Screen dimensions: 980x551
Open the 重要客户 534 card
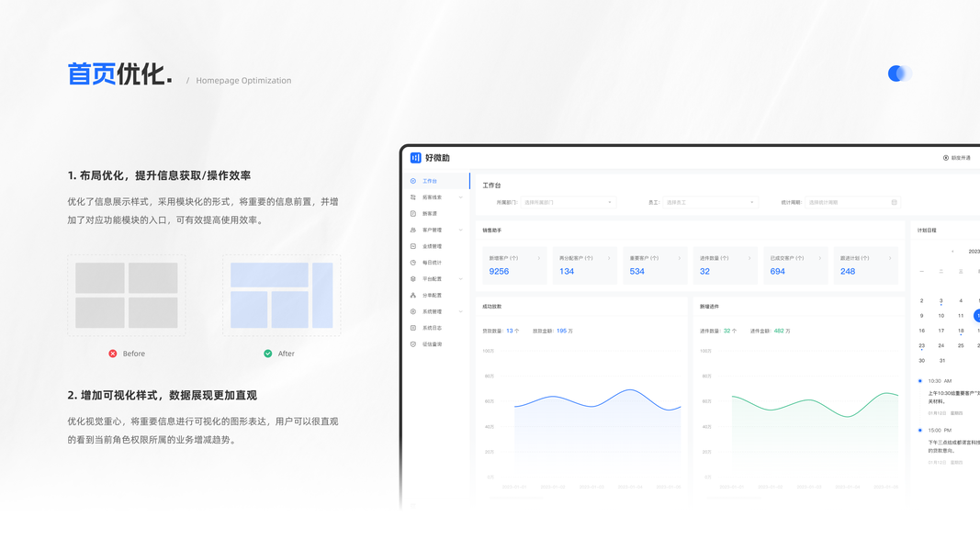[655, 265]
